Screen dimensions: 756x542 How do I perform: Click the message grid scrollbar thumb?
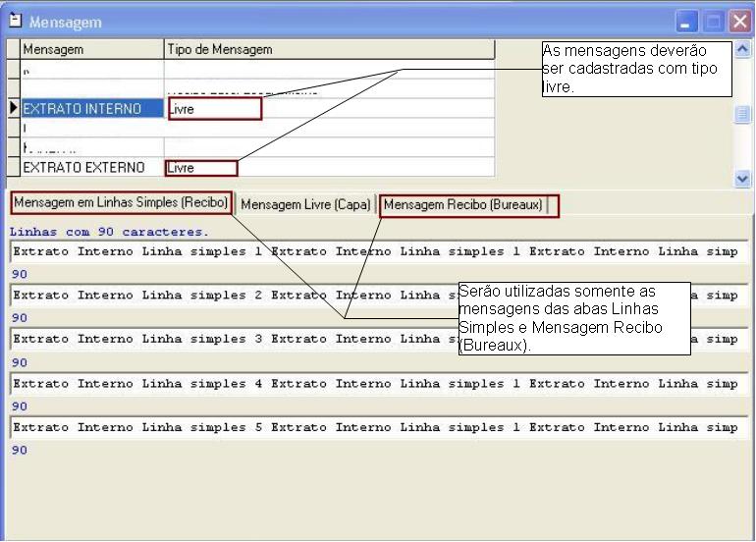tap(743, 114)
